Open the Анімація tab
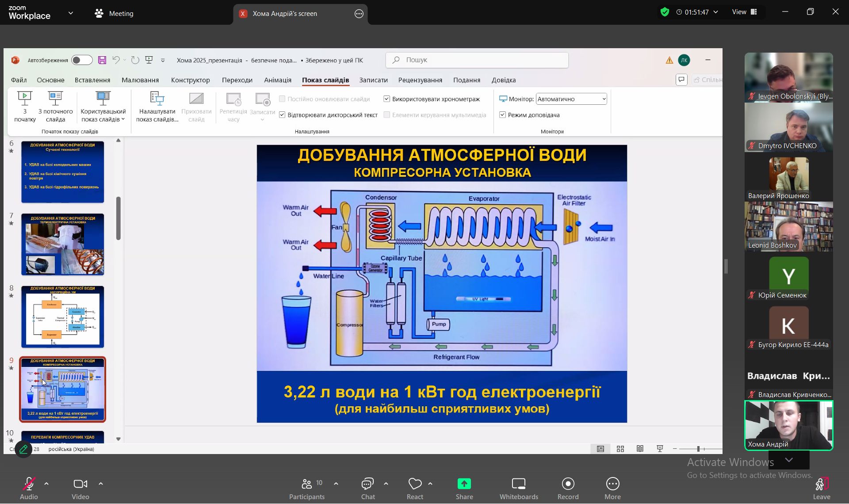 click(278, 80)
